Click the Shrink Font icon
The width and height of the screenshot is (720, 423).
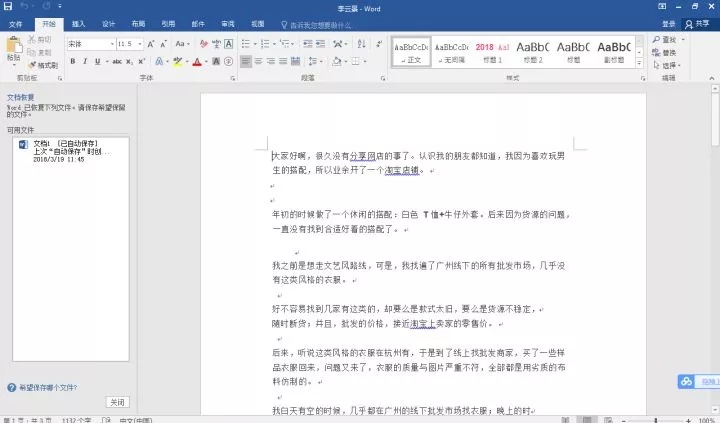click(163, 44)
